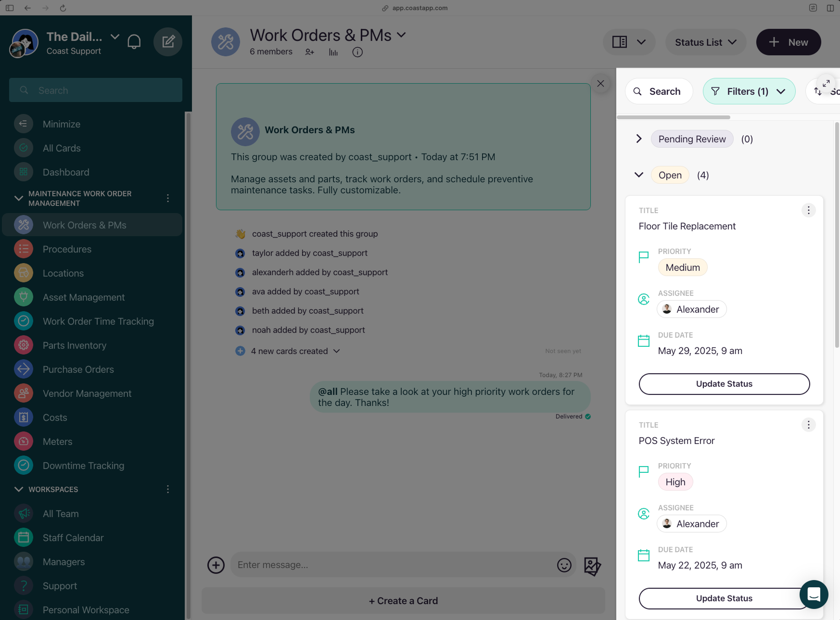Screen dimensions: 840x620
Task: Click the card template icon beside message box
Action: (x=592, y=566)
